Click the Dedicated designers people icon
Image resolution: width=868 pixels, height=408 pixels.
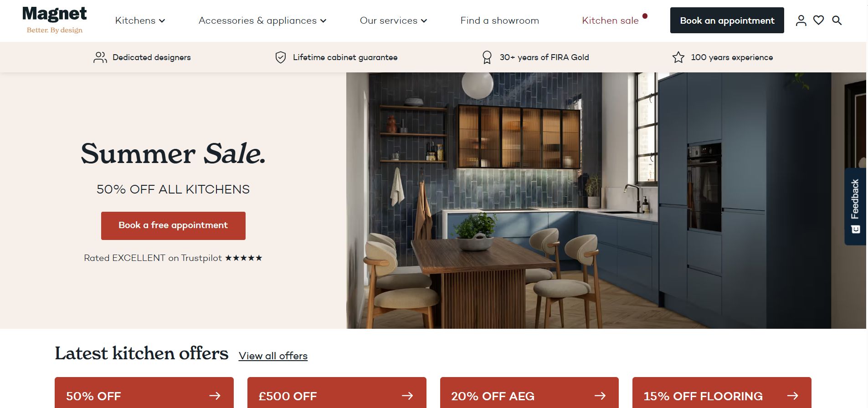100,57
